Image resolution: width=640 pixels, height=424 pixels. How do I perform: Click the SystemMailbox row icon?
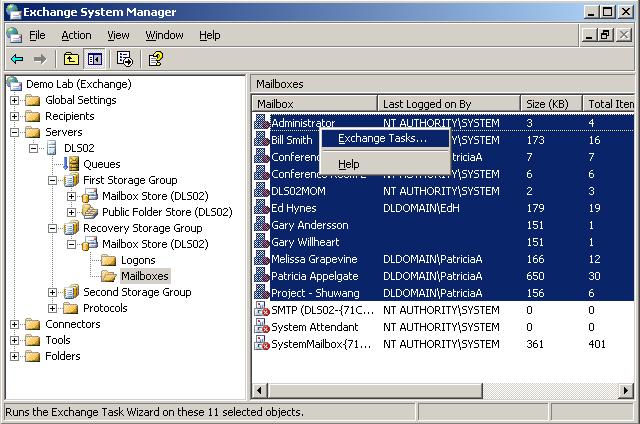(262, 344)
